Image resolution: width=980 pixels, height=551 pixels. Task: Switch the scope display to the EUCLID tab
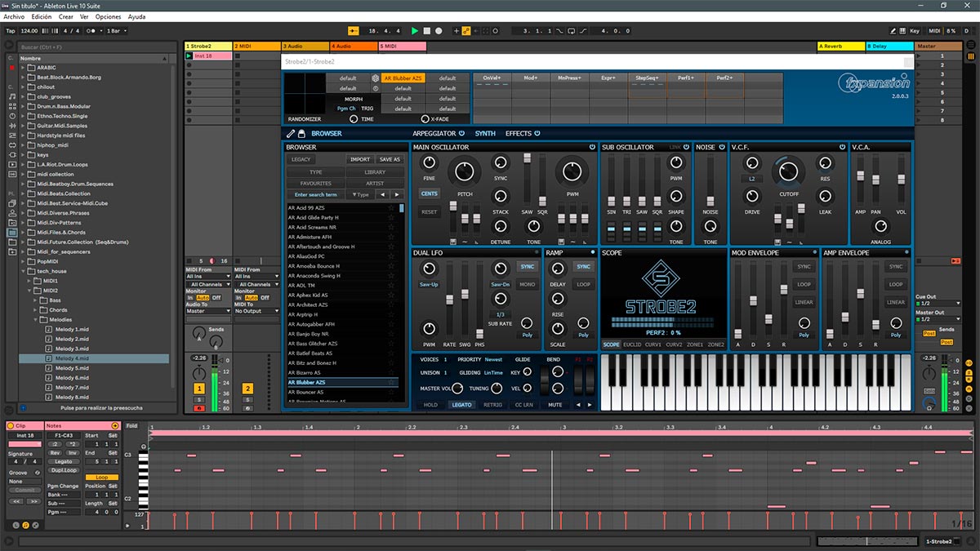[x=632, y=345]
